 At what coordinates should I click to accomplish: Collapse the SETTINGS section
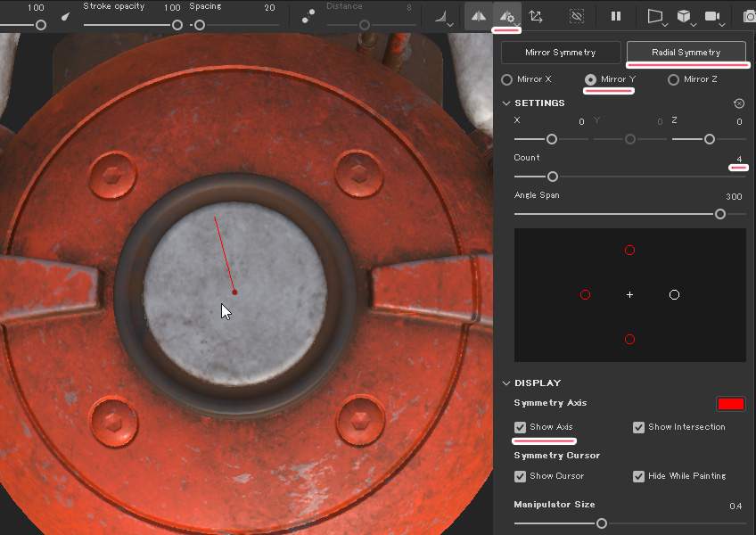[506, 103]
